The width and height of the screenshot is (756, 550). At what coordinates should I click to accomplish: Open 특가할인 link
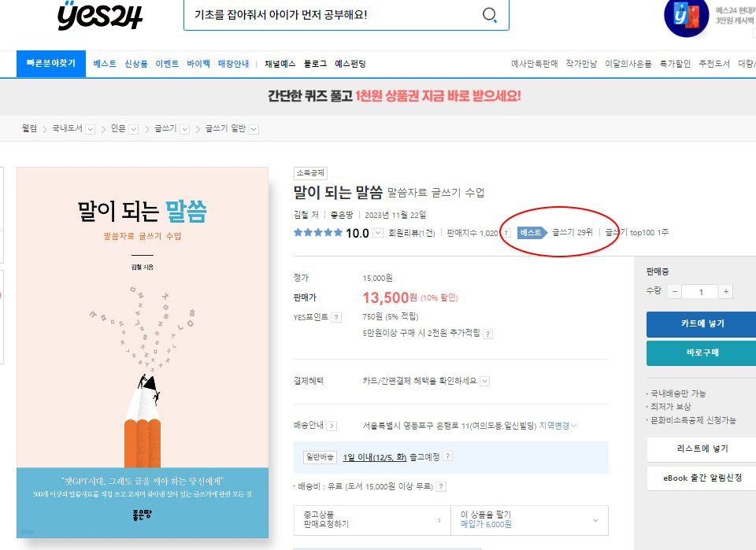(675, 64)
